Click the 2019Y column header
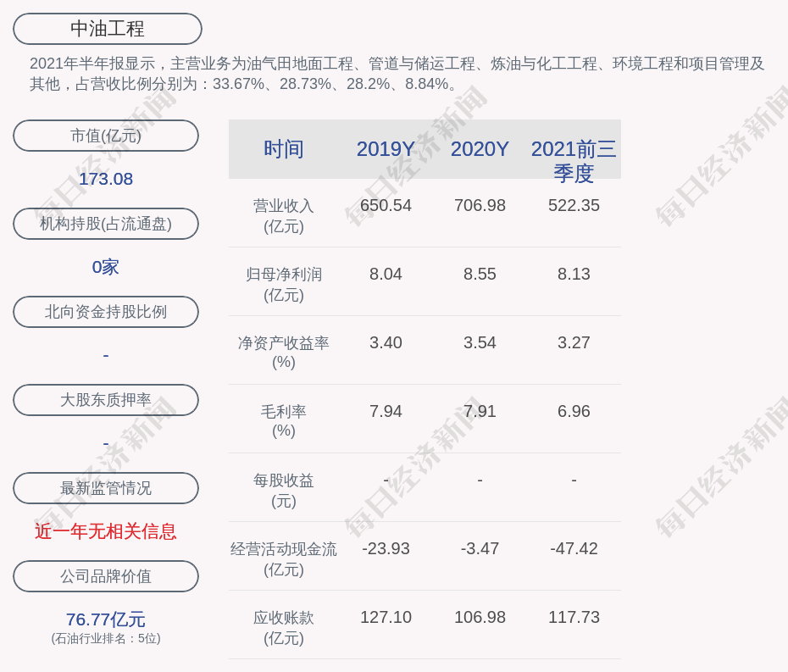 (386, 149)
